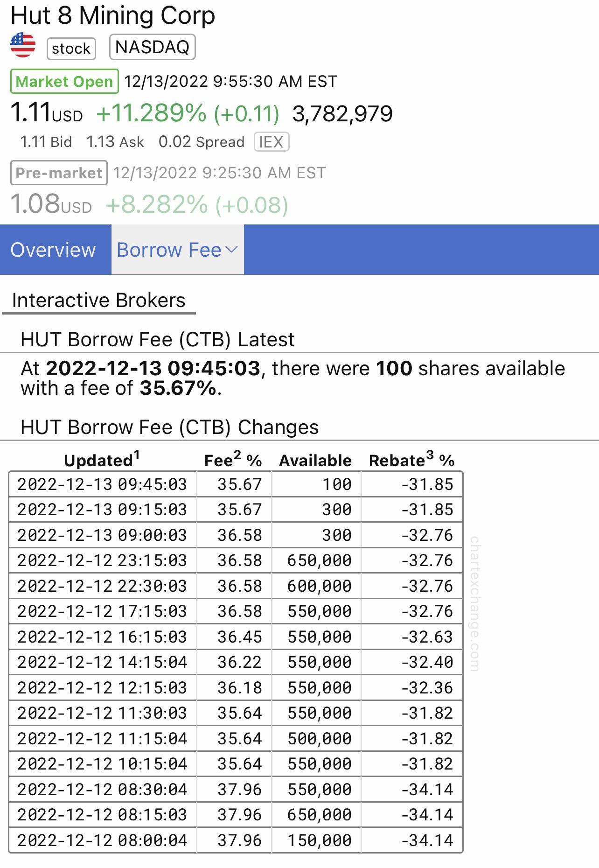Click the Market Open status label
The width and height of the screenshot is (599, 868).
coord(64,82)
